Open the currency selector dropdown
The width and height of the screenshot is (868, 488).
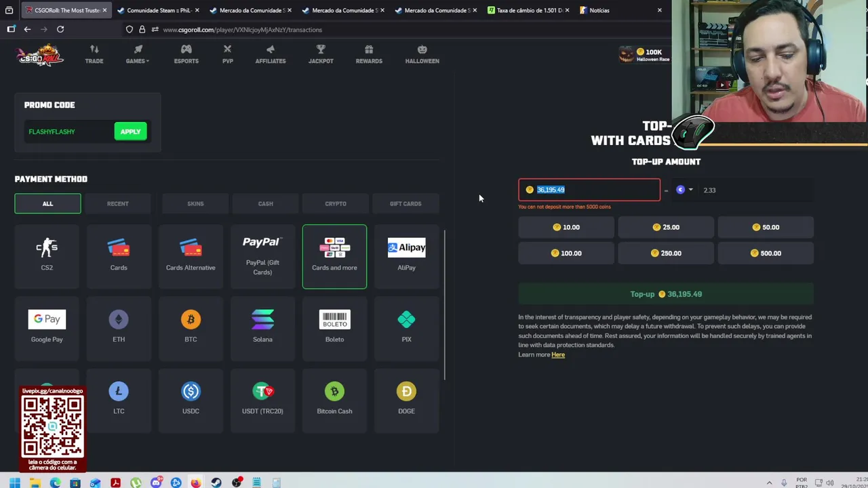point(684,190)
